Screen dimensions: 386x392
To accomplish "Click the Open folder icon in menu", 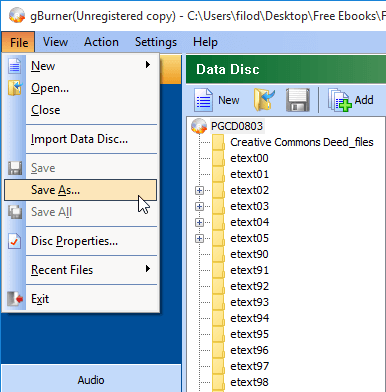I will (x=15, y=88).
